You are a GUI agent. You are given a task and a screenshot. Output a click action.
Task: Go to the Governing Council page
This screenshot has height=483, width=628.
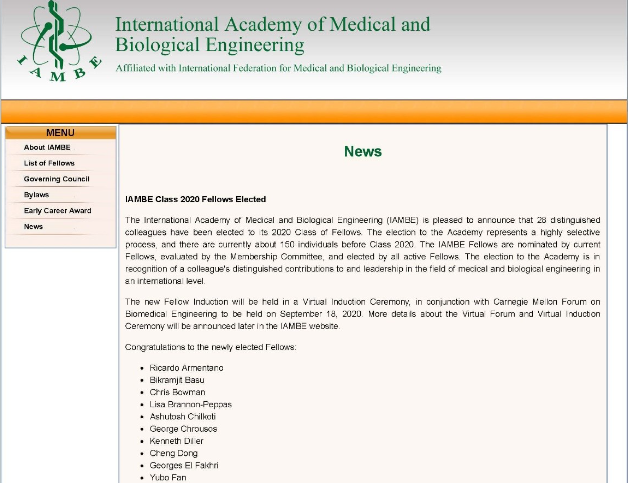coord(56,179)
